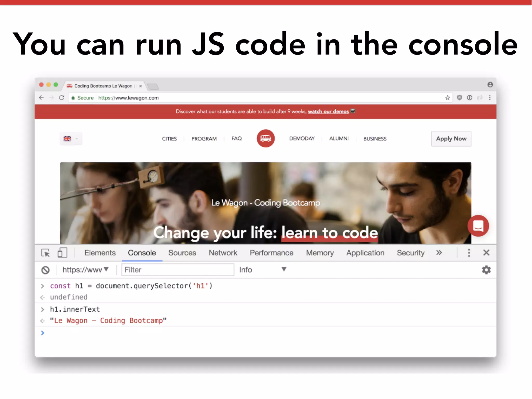Open Chrome's three-dot menu
This screenshot has width=532, height=399.
(x=490, y=98)
